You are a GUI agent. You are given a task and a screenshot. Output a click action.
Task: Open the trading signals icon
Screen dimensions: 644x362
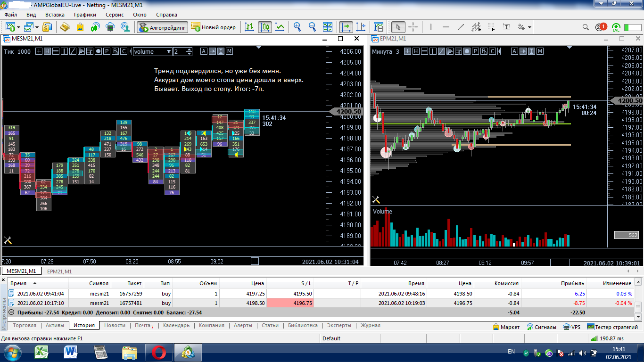pos(95,27)
